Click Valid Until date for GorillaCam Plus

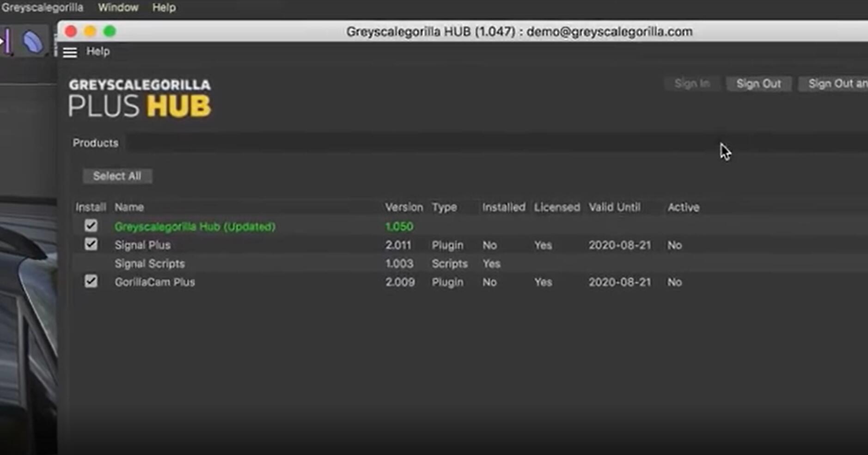click(619, 282)
